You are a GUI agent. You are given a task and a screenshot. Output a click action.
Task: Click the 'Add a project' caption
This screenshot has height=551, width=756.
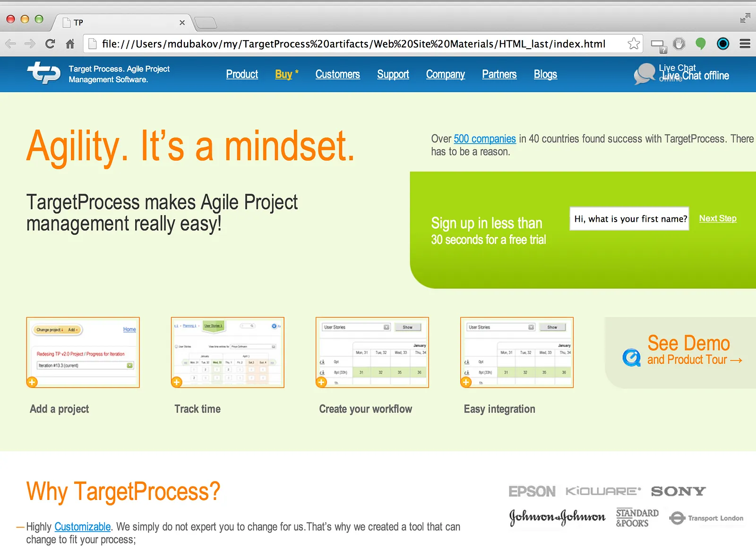[60, 409]
